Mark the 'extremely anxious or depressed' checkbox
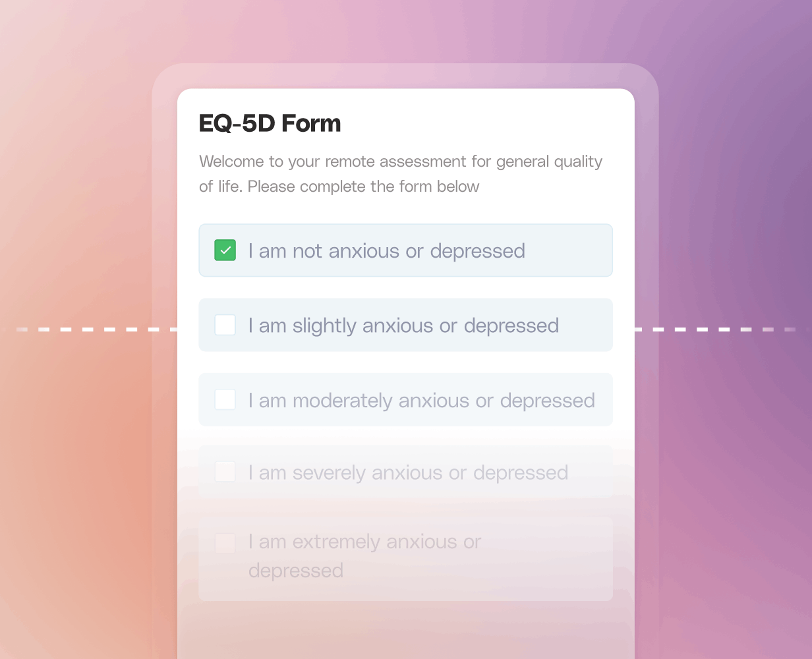Image resolution: width=812 pixels, height=659 pixels. 225,544
